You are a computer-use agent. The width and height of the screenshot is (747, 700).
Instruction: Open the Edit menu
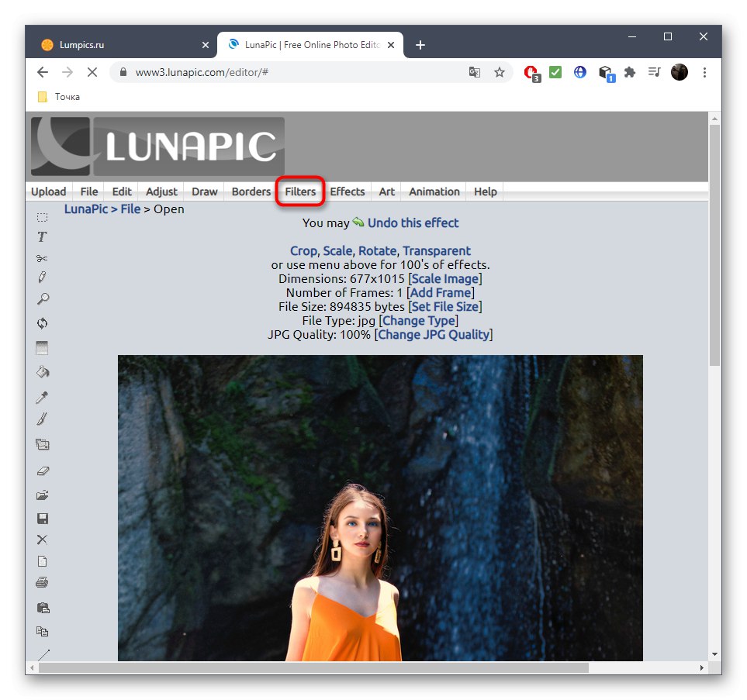click(x=122, y=191)
